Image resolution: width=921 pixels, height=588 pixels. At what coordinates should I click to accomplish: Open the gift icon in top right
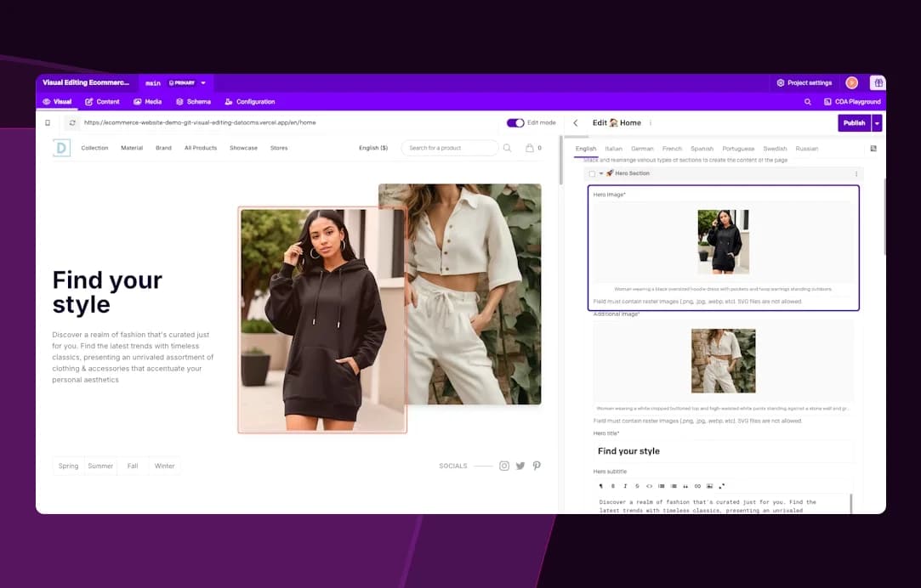(x=877, y=82)
